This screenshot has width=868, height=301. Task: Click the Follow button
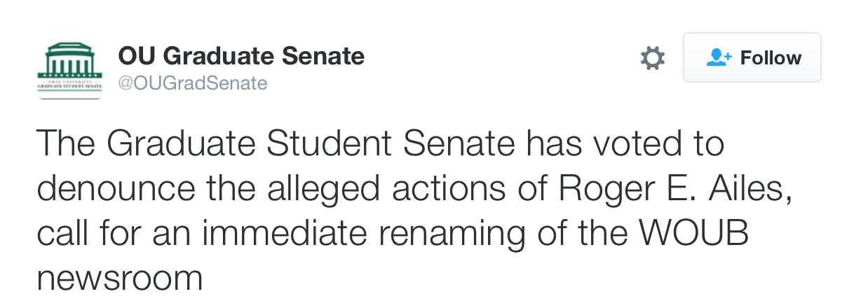coord(752,57)
